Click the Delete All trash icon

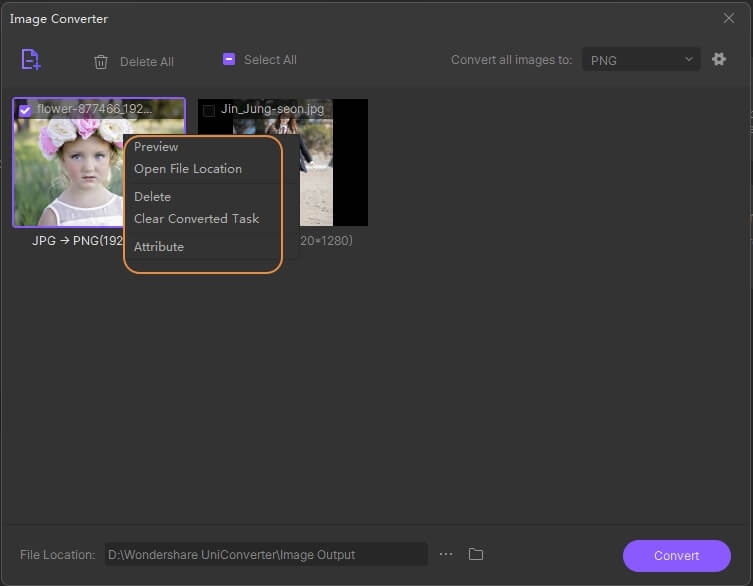click(101, 62)
